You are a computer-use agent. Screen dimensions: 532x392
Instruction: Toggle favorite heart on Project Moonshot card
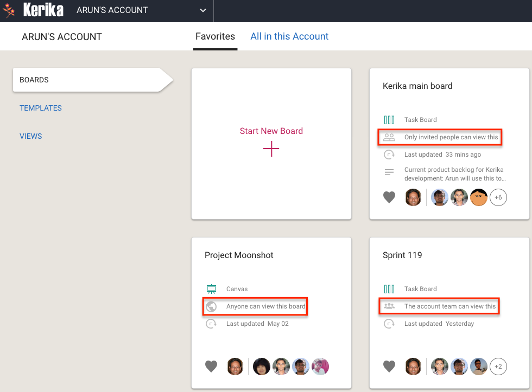pos(211,367)
